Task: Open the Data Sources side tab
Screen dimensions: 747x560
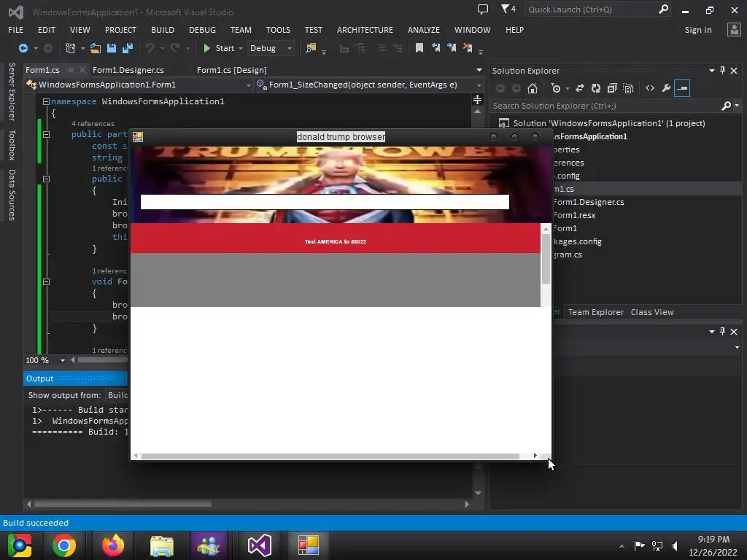Action: pos(12,195)
